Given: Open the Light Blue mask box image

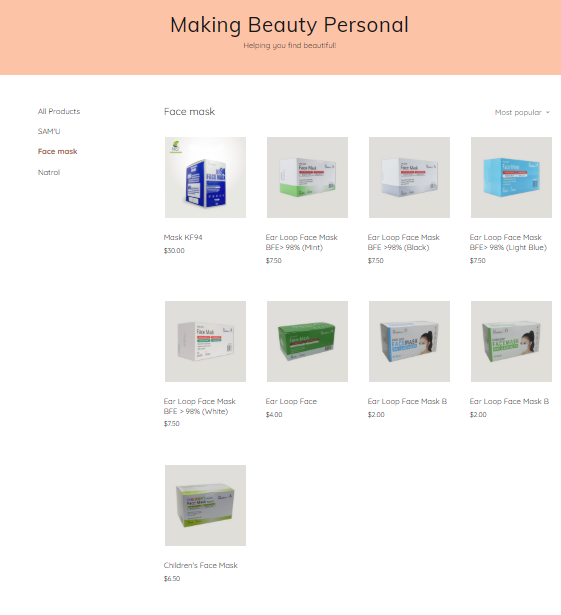Looking at the screenshot, I should (511, 177).
